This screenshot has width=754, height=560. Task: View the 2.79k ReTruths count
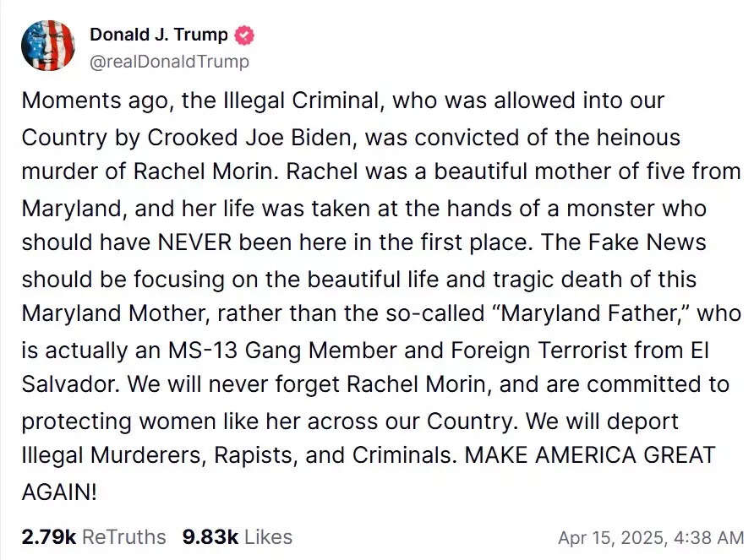coord(50,537)
